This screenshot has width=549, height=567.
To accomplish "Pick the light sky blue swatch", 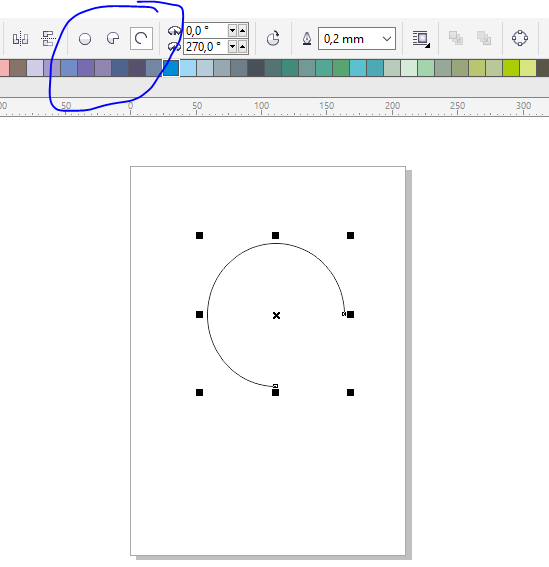I will [188, 68].
